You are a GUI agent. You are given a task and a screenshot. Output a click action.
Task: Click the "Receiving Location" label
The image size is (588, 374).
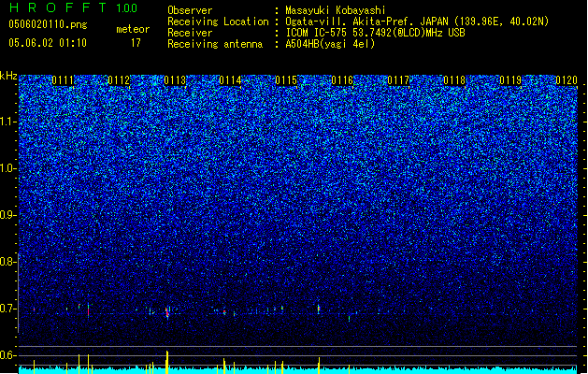pos(218,22)
